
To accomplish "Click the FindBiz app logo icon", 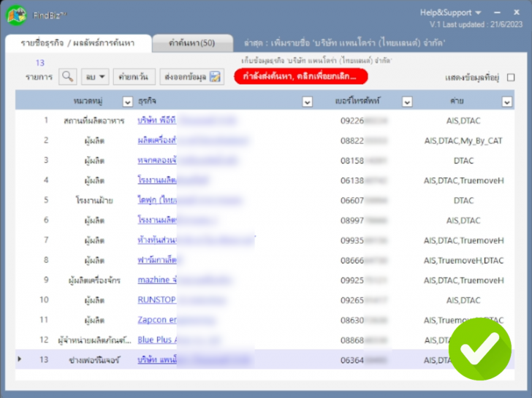I will point(16,15).
